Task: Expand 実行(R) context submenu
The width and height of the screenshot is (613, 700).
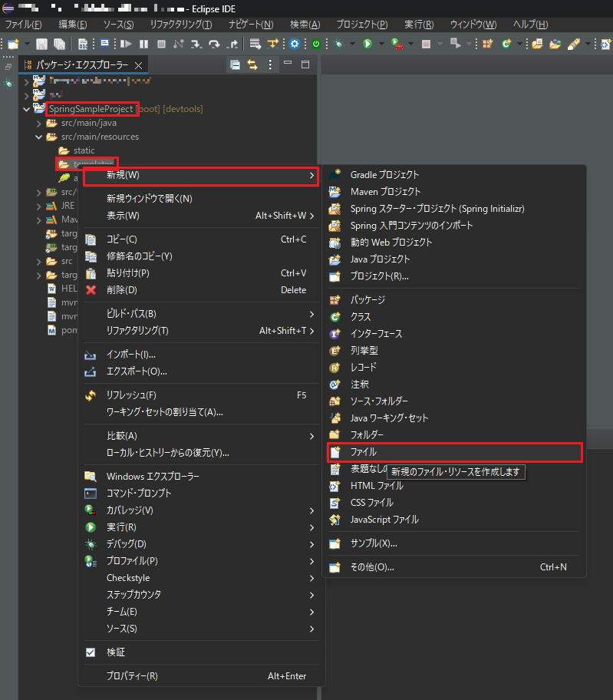Action: tap(201, 527)
